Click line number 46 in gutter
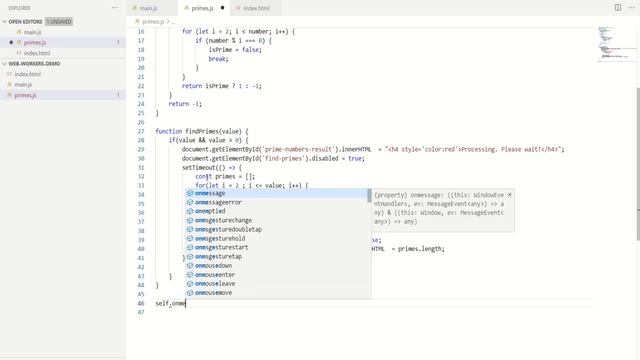This screenshot has height=360, width=640. pyautogui.click(x=141, y=303)
